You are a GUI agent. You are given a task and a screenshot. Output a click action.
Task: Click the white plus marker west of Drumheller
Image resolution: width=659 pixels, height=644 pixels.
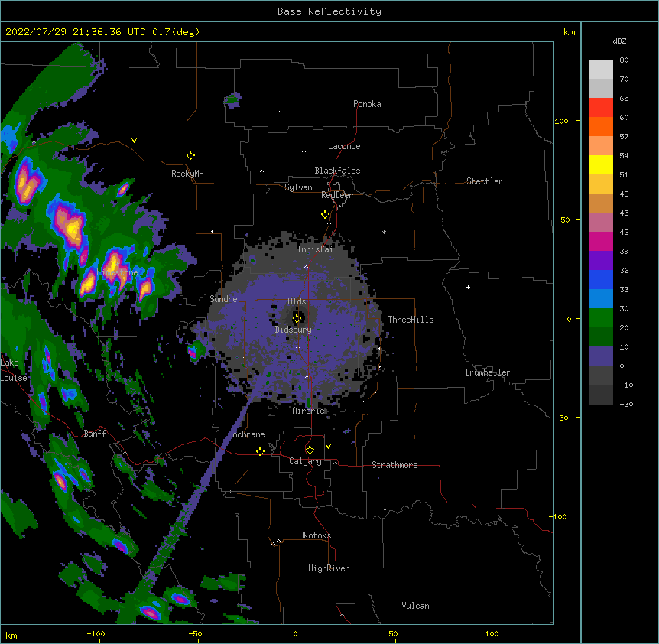(x=468, y=287)
